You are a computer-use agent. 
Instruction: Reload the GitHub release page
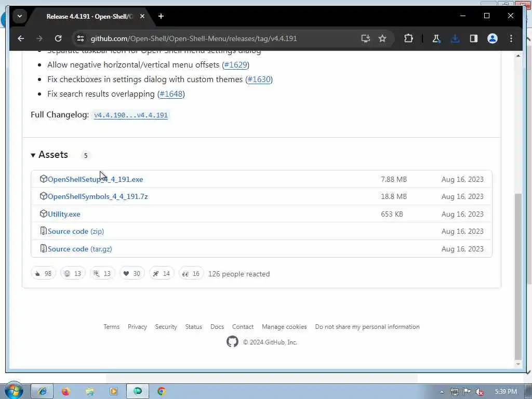[x=58, y=38]
